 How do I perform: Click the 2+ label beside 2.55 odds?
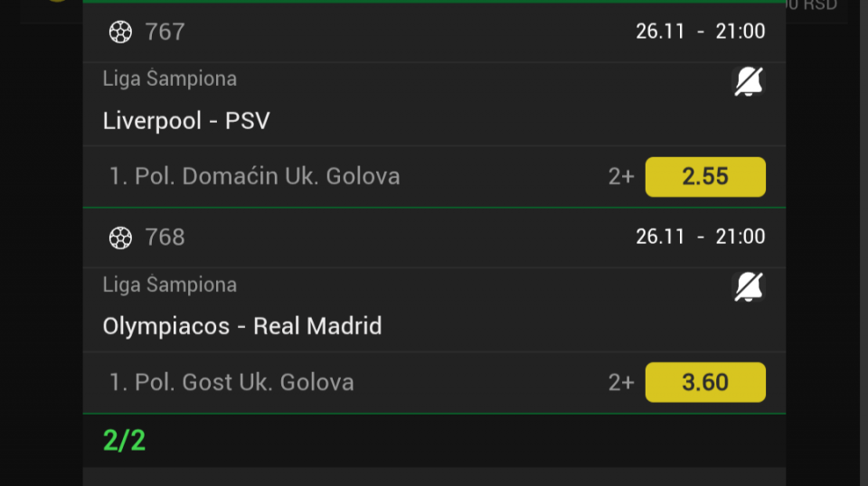pos(621,177)
